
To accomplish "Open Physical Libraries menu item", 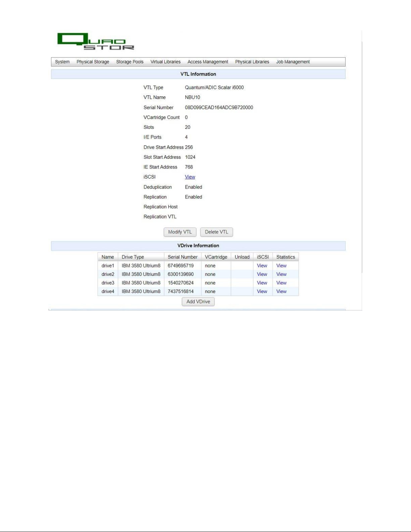I will (252, 62).
